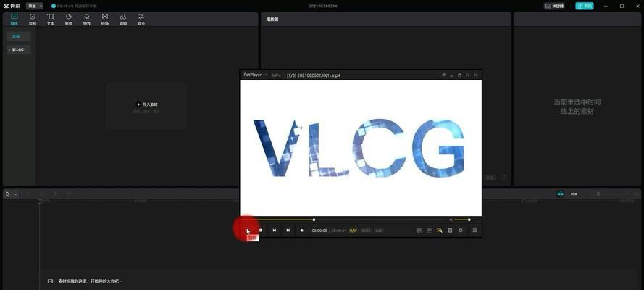Click the PotPlayer open/eject button
This screenshot has width=644, height=290.
(302, 231)
